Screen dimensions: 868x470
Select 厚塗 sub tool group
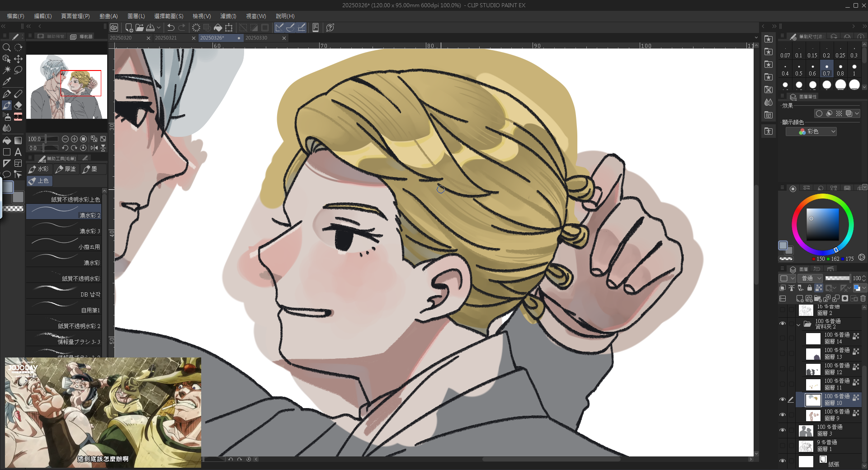click(66, 169)
